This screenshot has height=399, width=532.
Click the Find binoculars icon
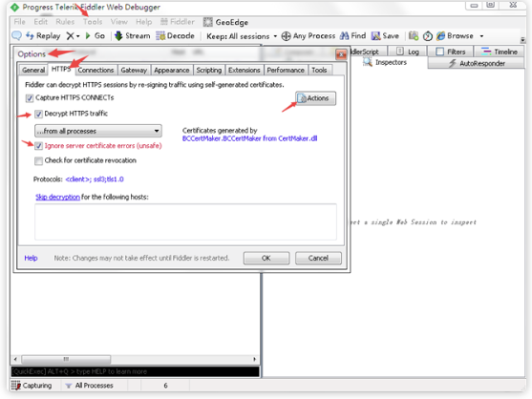pos(345,35)
